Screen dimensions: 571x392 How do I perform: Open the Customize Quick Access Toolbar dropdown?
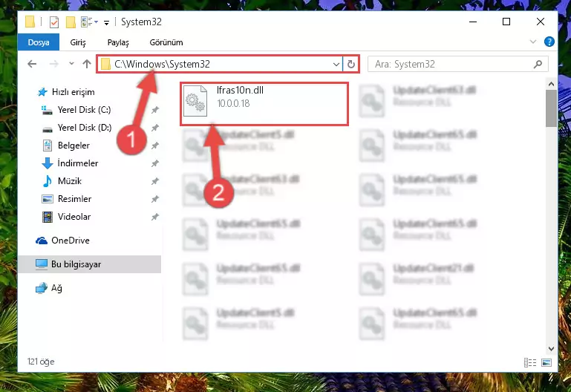click(106, 23)
